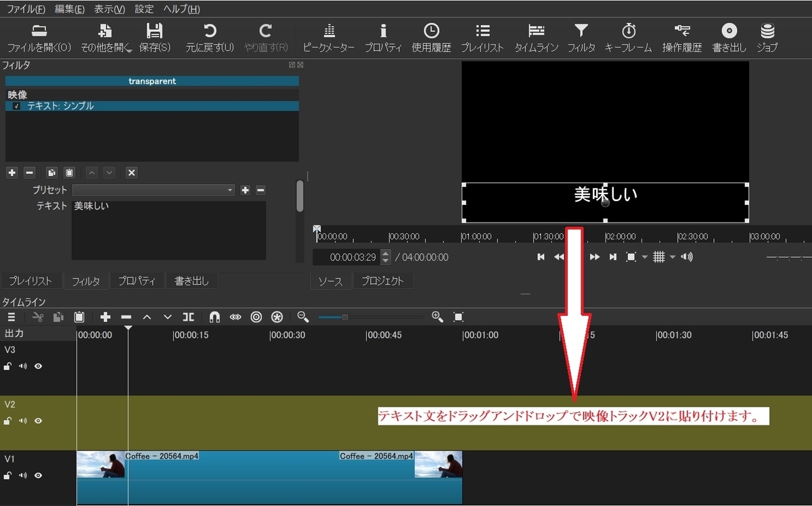The image size is (812, 506).
Task: Show 使用履歴 recent history icon
Action: coord(431,39)
